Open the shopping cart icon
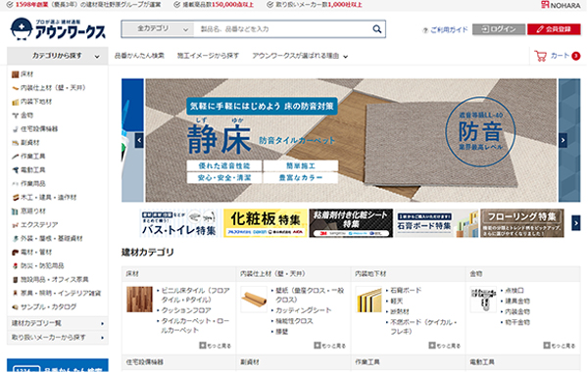Screen dimensions: 588x372 click(x=540, y=56)
